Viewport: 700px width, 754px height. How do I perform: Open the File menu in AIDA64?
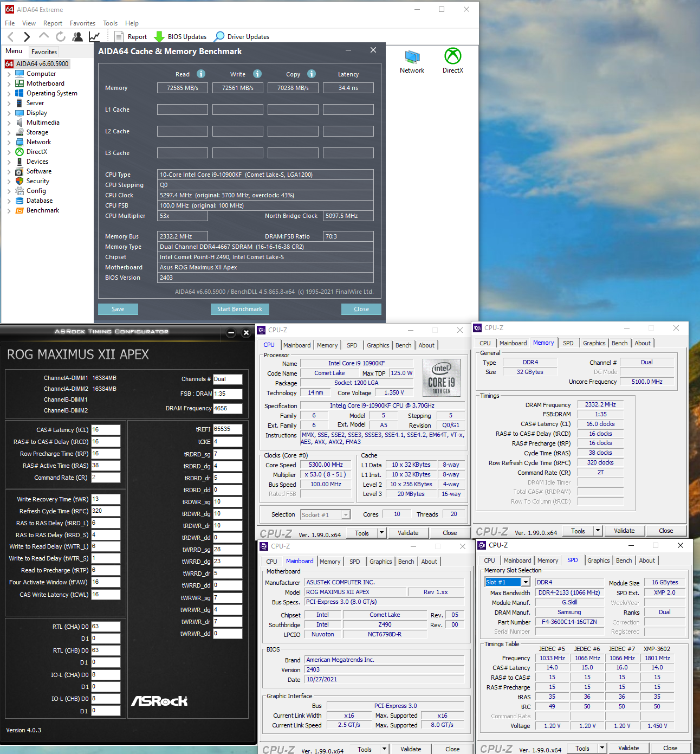[x=10, y=23]
